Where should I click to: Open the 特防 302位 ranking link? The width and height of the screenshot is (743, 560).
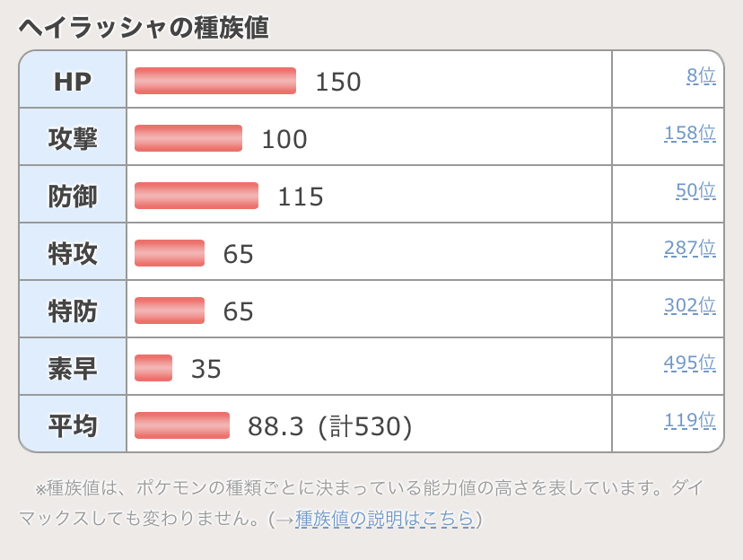(690, 306)
